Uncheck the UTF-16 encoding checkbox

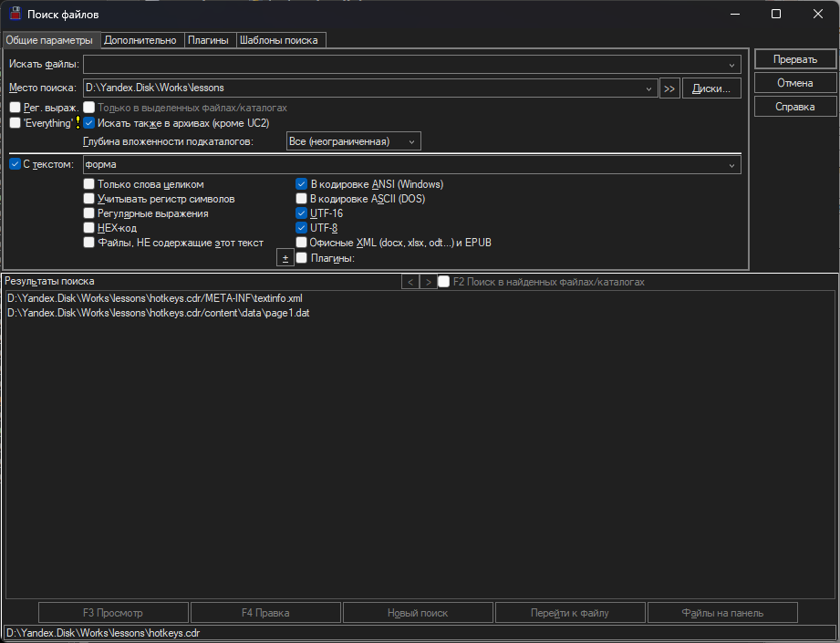[302, 213]
